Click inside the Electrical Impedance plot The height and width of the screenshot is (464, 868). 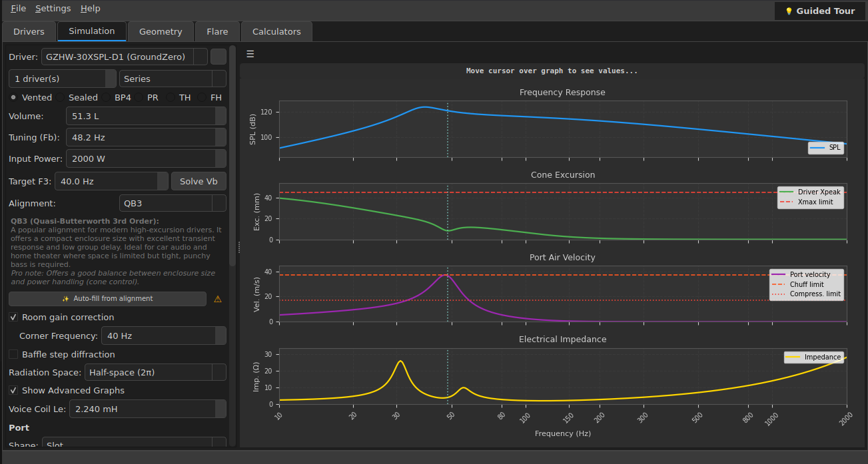563,376
